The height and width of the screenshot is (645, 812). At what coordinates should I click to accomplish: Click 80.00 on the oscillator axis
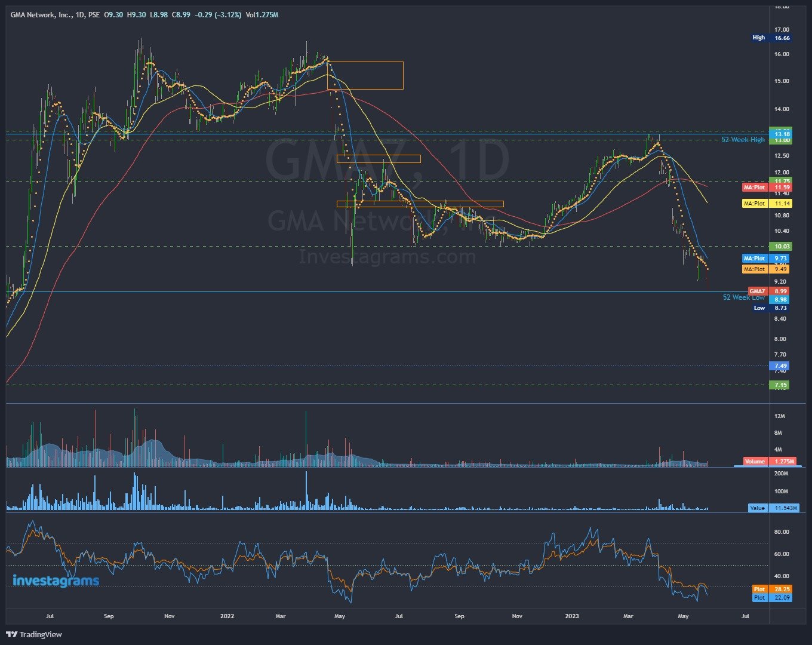click(x=782, y=532)
